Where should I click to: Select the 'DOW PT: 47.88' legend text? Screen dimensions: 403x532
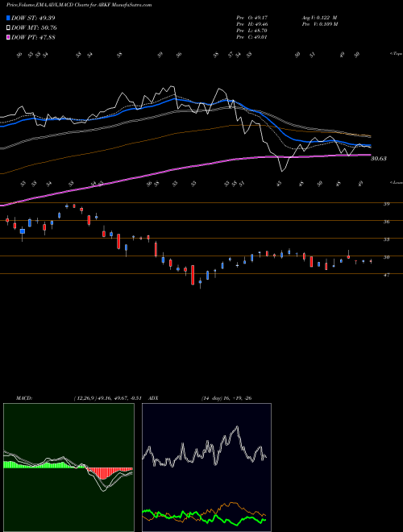point(33,37)
